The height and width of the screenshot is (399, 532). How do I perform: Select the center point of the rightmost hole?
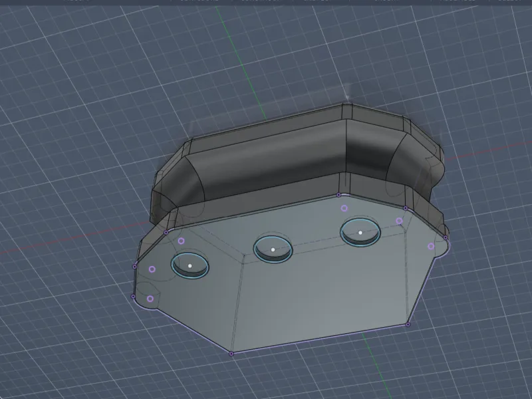(x=360, y=233)
